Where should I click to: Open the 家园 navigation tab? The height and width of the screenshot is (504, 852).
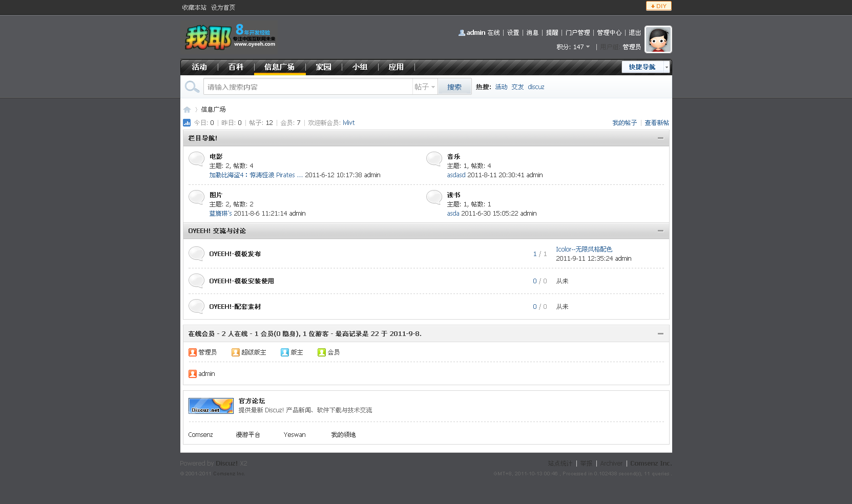point(323,67)
